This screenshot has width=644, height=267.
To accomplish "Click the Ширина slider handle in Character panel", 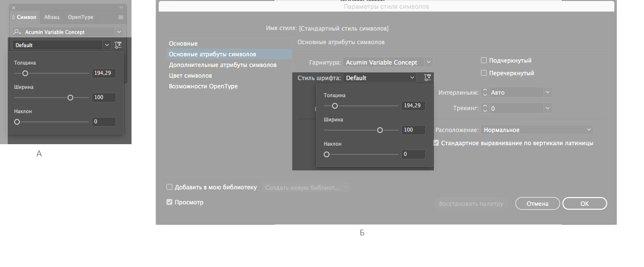I will (x=70, y=98).
